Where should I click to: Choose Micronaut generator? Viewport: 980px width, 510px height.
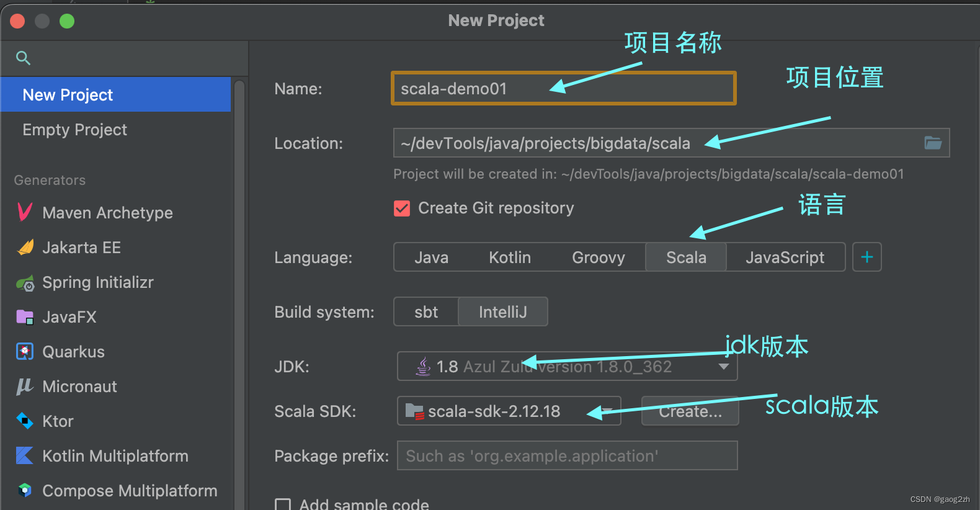pyautogui.click(x=115, y=387)
